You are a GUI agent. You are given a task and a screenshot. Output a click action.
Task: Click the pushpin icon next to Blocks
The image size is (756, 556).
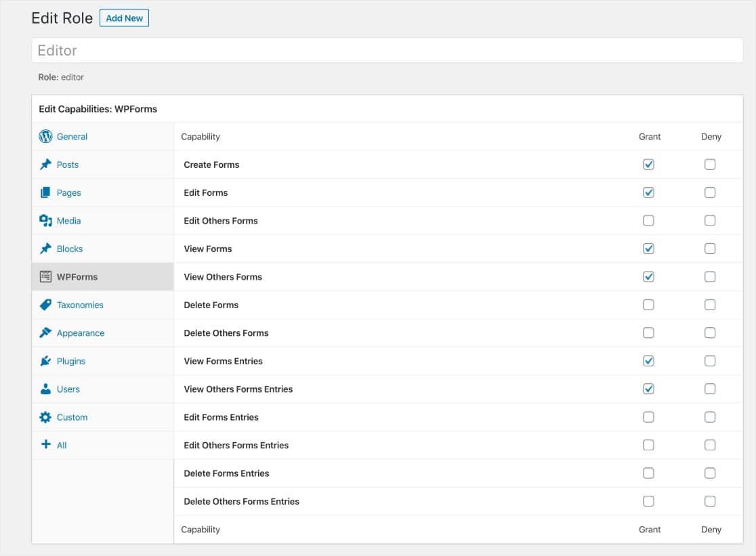45,249
